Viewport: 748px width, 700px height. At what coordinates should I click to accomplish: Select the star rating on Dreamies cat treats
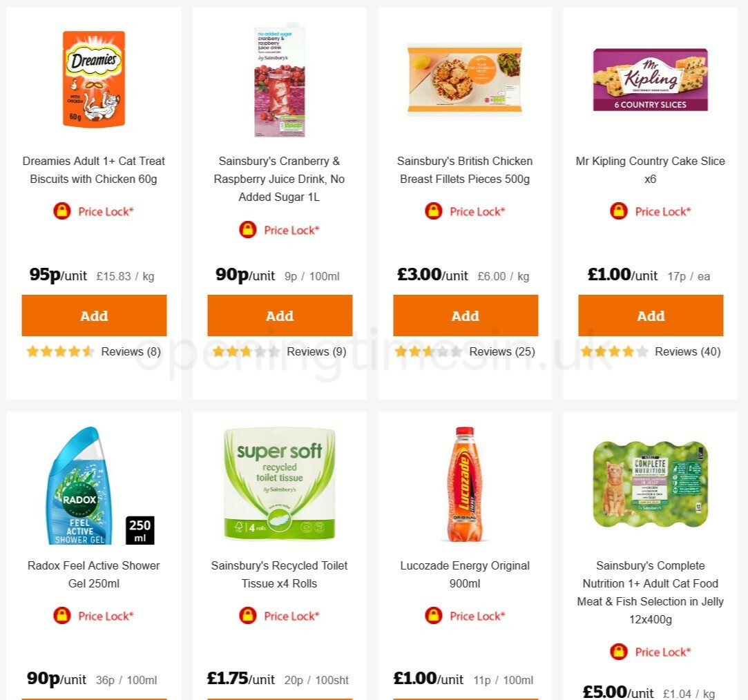point(60,351)
